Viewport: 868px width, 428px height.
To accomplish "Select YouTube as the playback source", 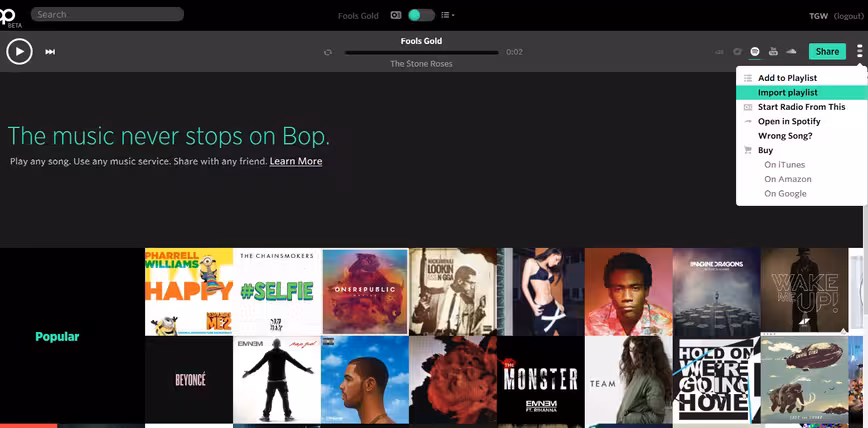I will click(x=773, y=51).
